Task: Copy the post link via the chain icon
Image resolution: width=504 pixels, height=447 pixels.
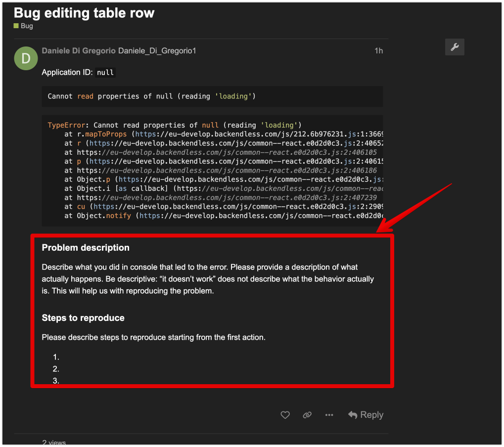Action: click(307, 415)
